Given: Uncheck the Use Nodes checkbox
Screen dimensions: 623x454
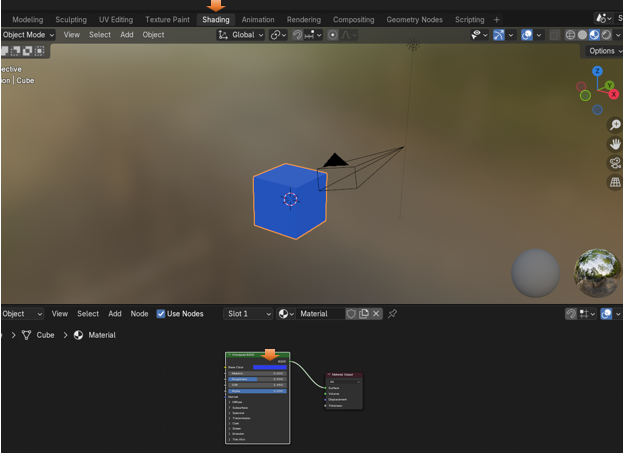Looking at the screenshot, I should tap(162, 314).
